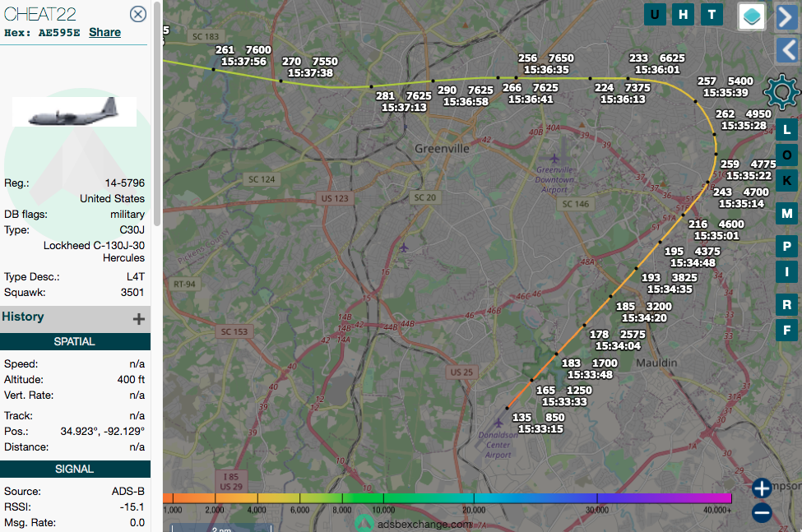Click registration value 14-5796
The width and height of the screenshot is (802, 532).
(125, 183)
